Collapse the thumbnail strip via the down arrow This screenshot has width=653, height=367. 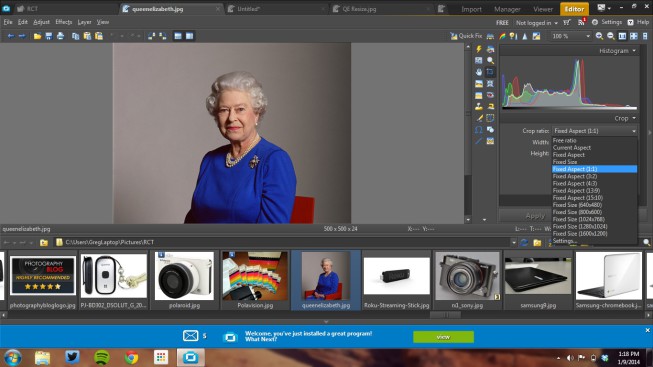(326, 322)
